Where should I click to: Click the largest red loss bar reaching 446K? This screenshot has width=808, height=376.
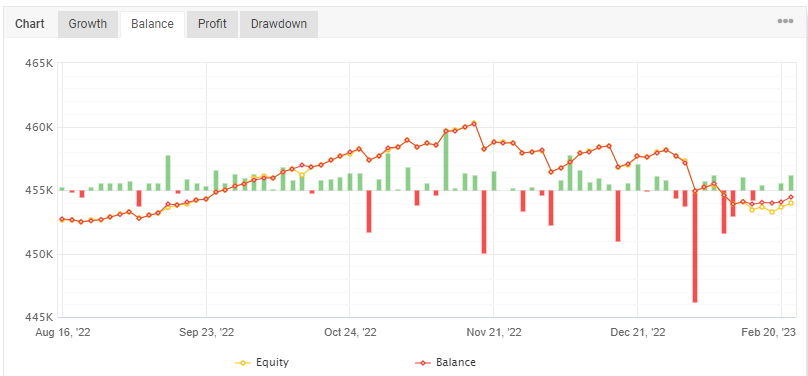[695, 246]
